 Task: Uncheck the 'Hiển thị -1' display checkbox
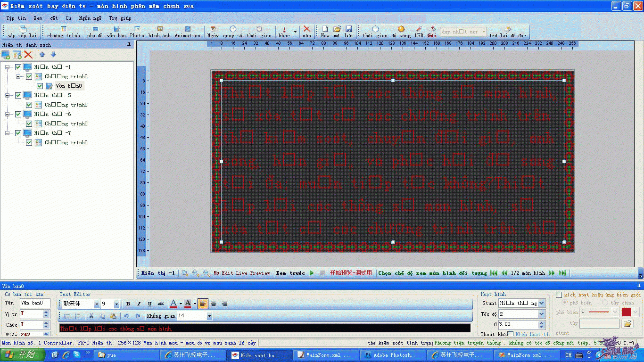point(18,67)
